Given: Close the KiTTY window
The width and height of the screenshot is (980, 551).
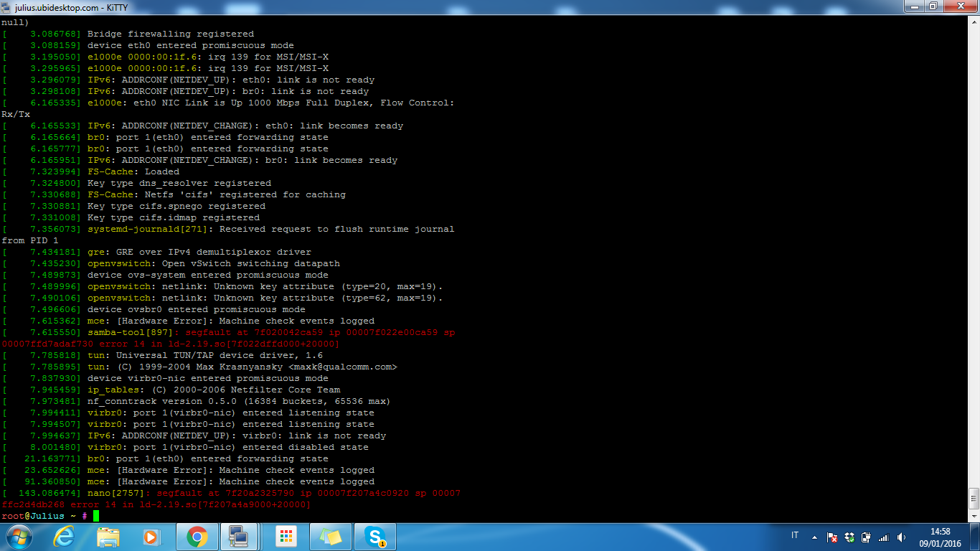Looking at the screenshot, I should pyautogui.click(x=960, y=6).
